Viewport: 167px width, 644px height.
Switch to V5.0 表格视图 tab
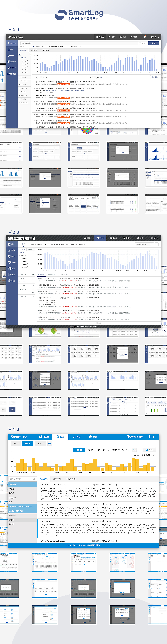(x=34, y=51)
